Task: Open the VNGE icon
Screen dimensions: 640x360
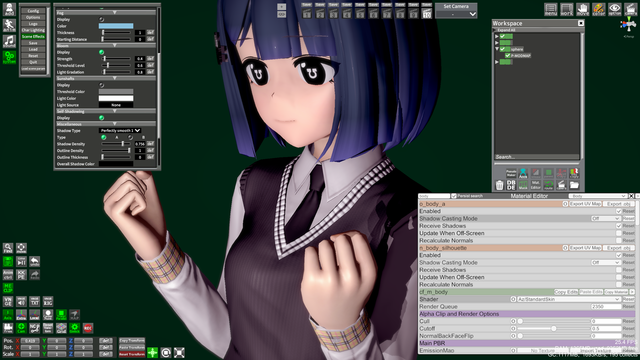Action: [x=8, y=301]
